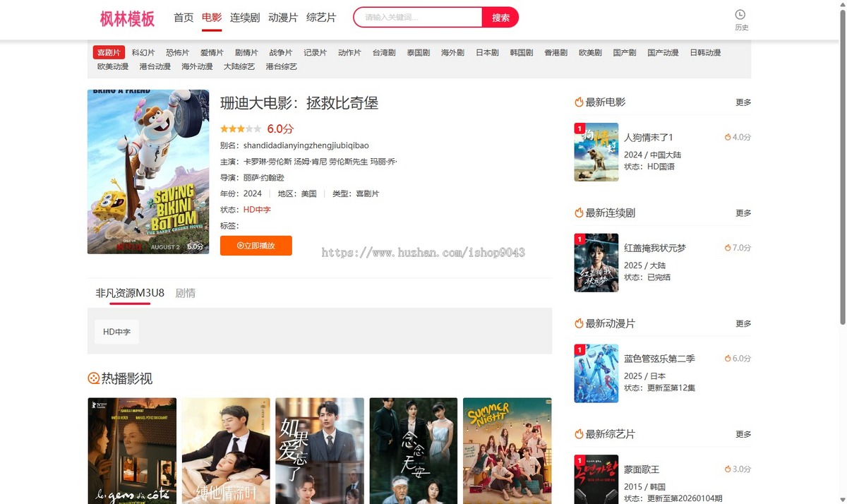Select the 韩国剧 category
The height and width of the screenshot is (504, 847).
pos(521,53)
